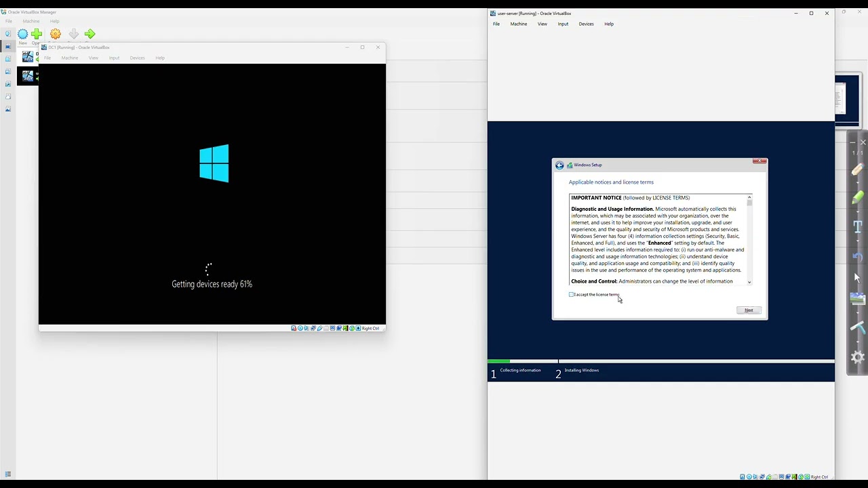Click 'Right Ctrl' host key in DC1 status bar
This screenshot has width=868, height=488.
point(370,328)
